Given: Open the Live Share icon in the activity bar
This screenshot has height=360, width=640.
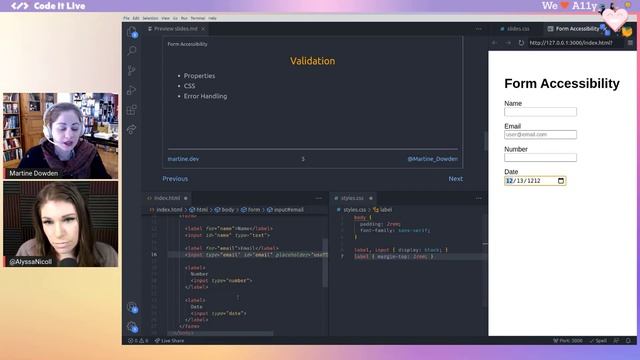Looking at the screenshot, I should click(x=132, y=129).
